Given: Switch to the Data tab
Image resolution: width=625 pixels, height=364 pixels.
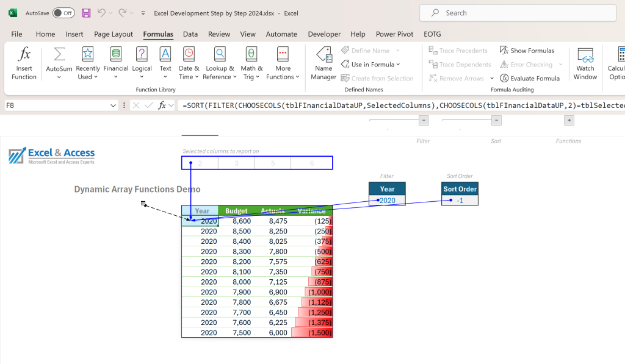Looking at the screenshot, I should coord(190,34).
